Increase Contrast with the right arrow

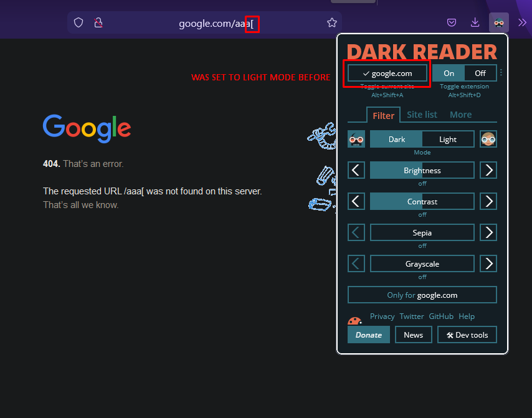click(x=488, y=202)
